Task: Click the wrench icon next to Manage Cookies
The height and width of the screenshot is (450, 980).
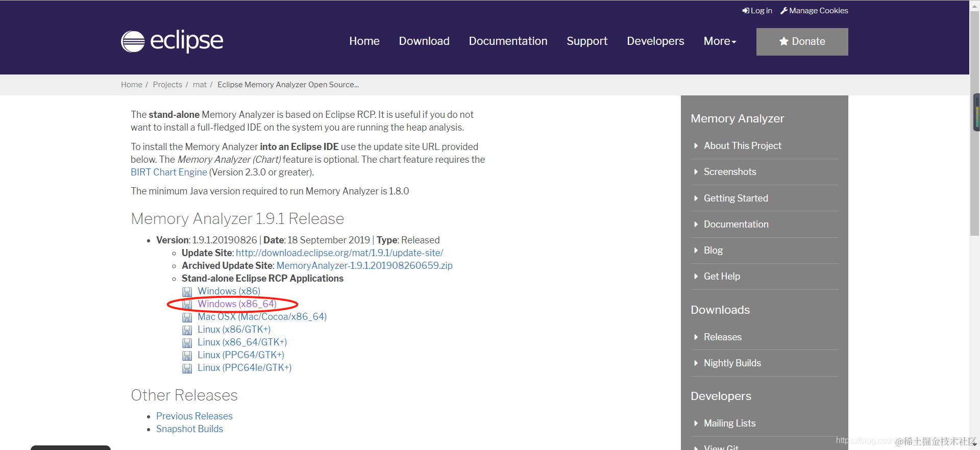Action: tap(784, 11)
